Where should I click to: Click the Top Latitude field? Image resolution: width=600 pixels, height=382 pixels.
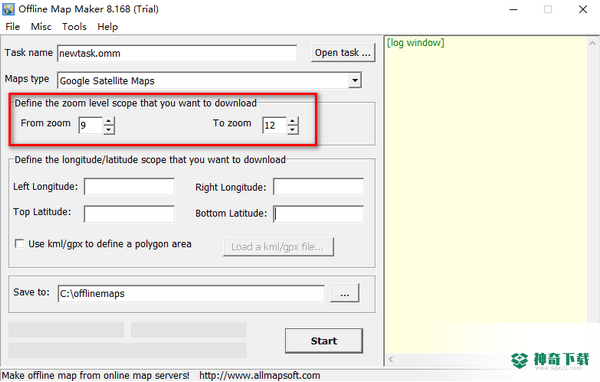(x=129, y=214)
